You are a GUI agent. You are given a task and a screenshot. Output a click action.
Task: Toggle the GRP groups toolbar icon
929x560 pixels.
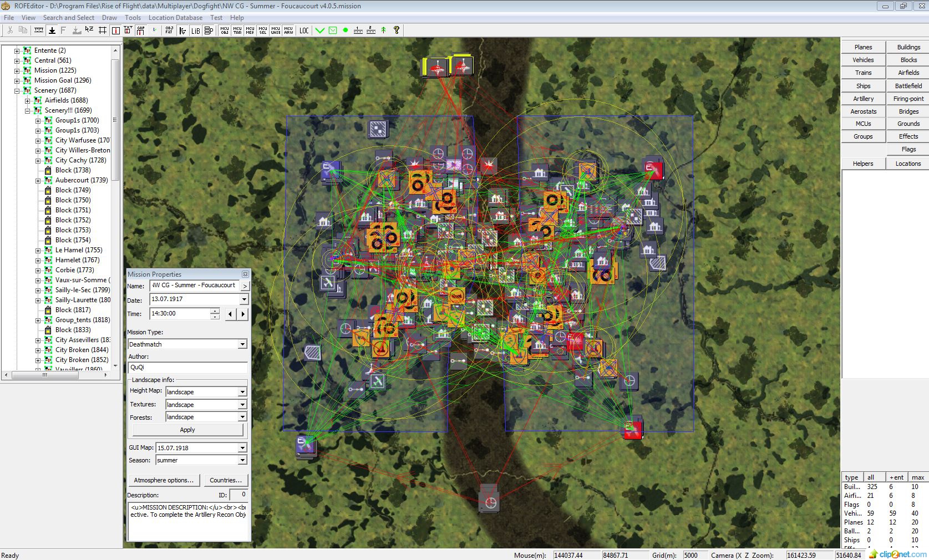click(x=141, y=30)
